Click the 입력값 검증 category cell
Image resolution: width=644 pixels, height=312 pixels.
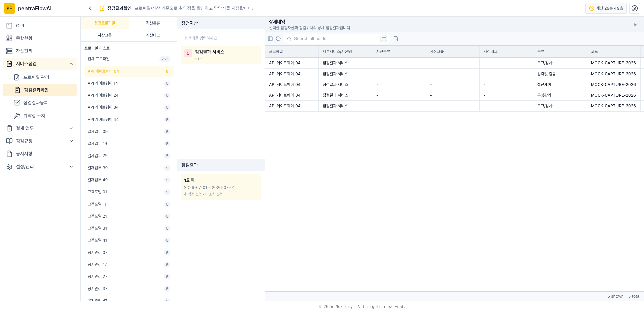[560, 74]
